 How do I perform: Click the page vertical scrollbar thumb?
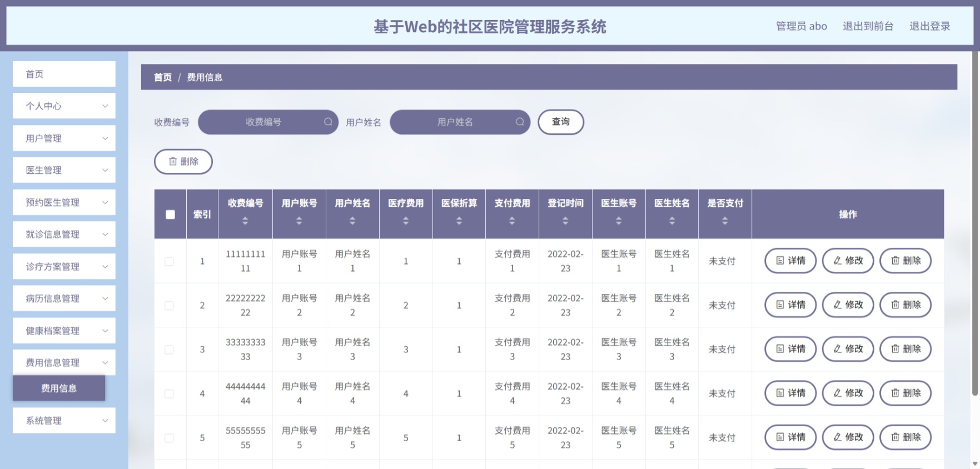pos(975,223)
